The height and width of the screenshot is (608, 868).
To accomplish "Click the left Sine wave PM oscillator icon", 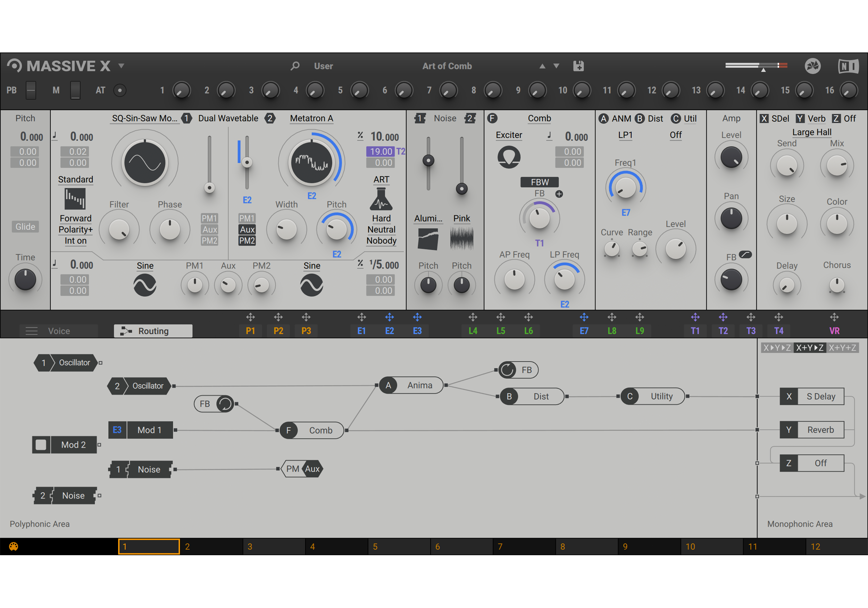I will point(145,285).
